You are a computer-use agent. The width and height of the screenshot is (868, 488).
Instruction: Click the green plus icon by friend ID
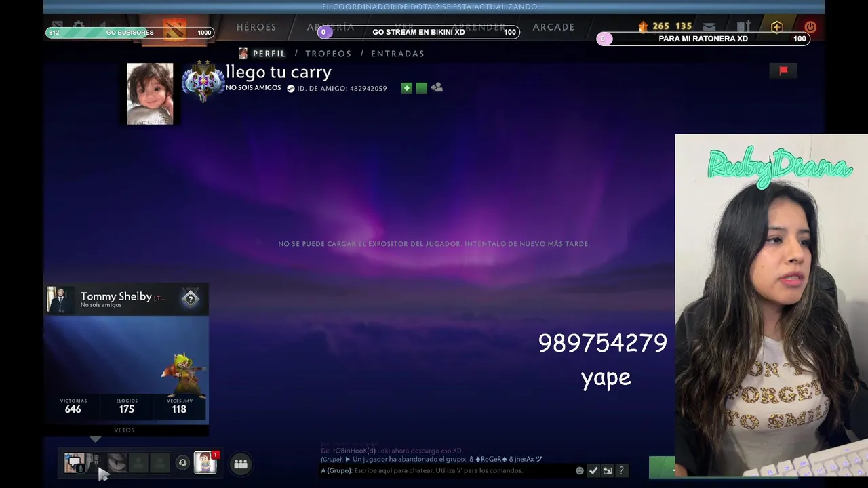click(x=407, y=88)
